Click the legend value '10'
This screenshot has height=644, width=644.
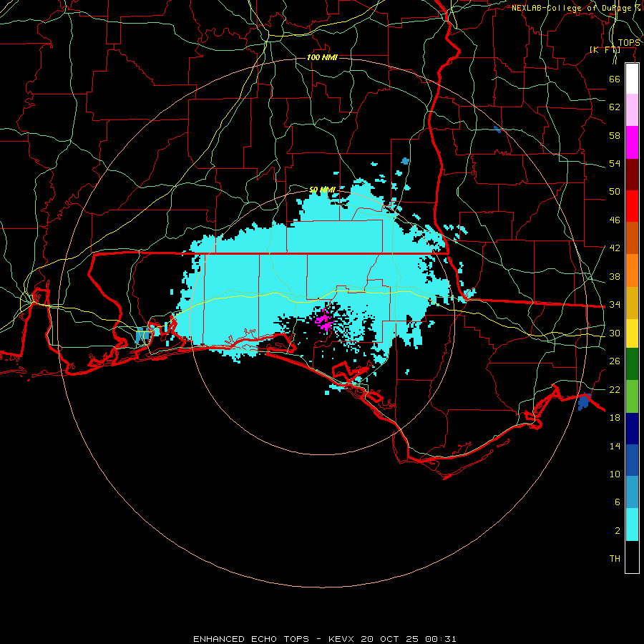pyautogui.click(x=615, y=474)
